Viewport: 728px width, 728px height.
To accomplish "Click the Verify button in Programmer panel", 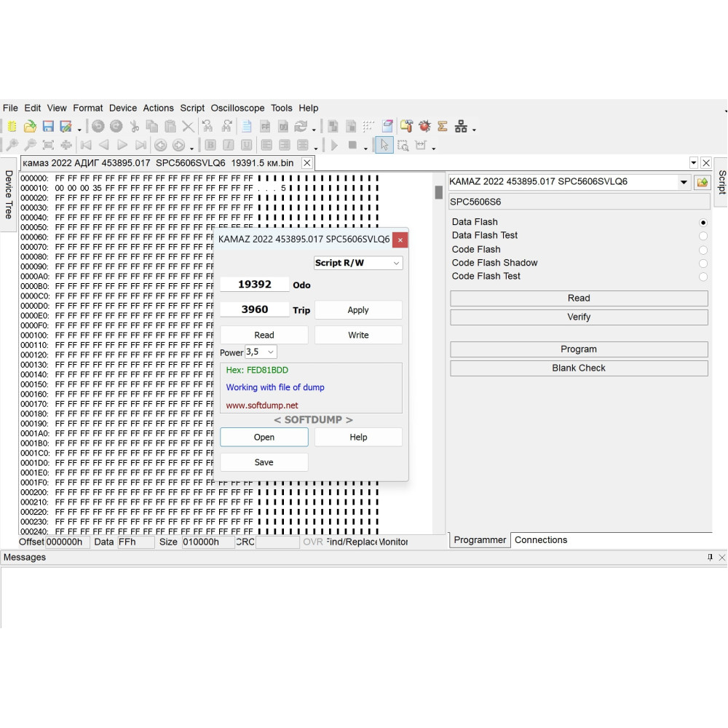I will (x=579, y=317).
